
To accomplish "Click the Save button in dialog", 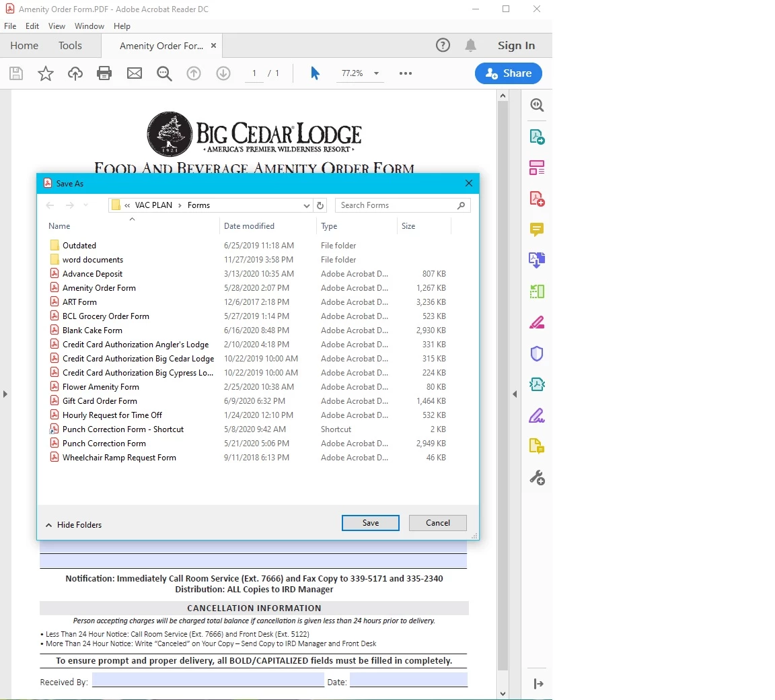I will pos(371,523).
